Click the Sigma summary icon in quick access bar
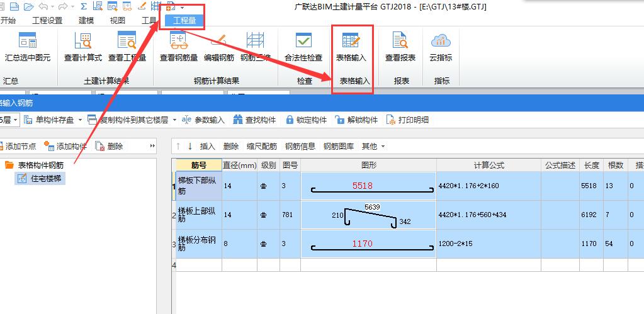 point(84,6)
